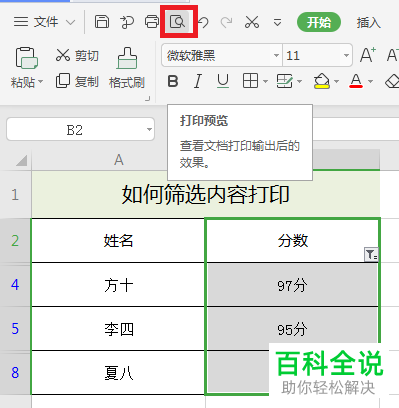
Task: Click the Save icon in quick toolbar
Action: pos(102,22)
